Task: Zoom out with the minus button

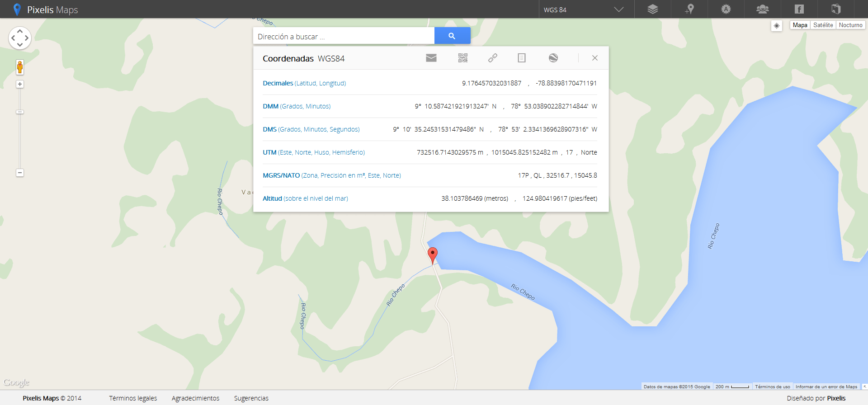Action: tap(20, 173)
